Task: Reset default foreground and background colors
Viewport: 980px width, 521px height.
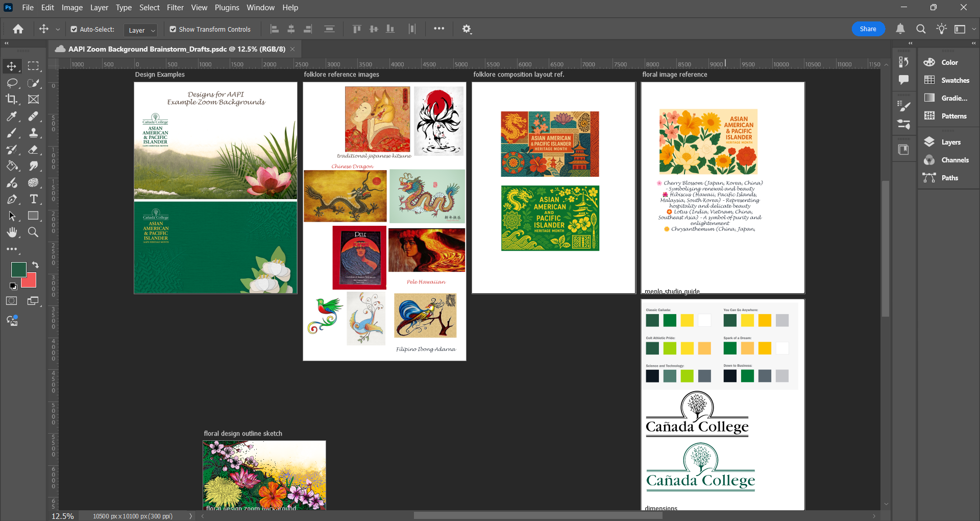Action: (13, 286)
